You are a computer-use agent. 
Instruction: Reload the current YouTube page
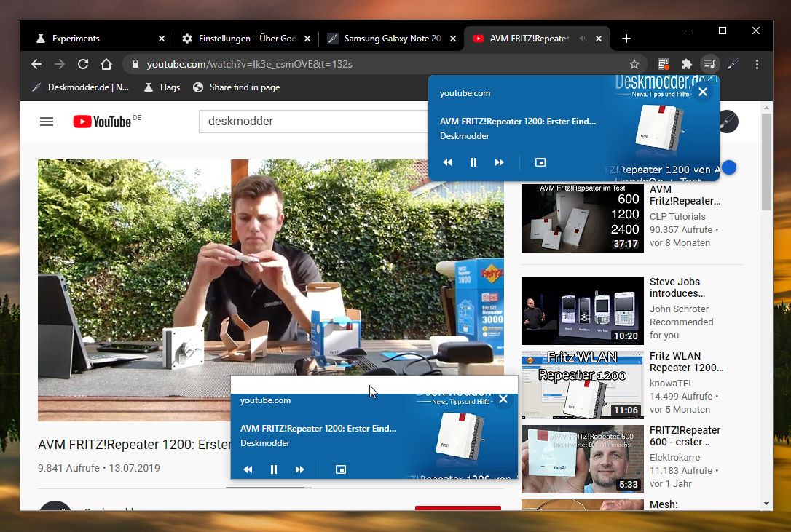click(x=83, y=64)
